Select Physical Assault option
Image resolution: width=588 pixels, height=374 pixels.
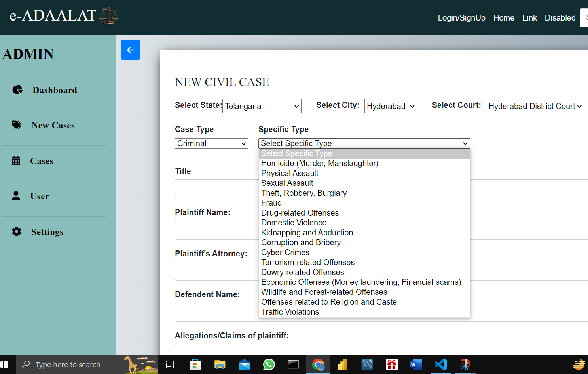pos(364,173)
